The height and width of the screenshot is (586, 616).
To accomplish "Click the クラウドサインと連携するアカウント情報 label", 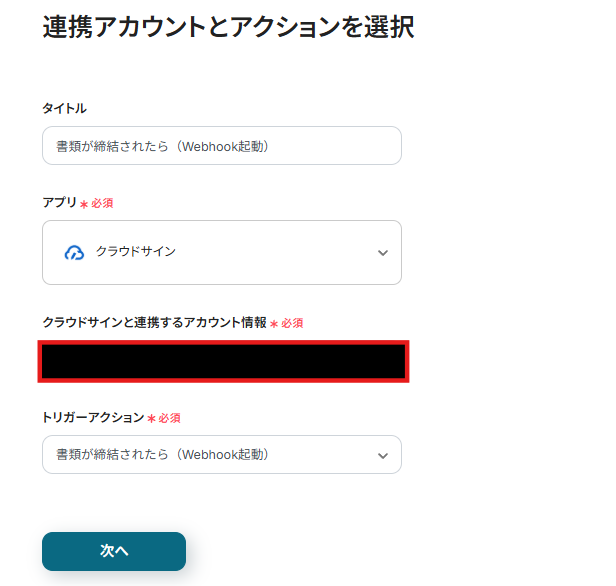I will click(154, 323).
